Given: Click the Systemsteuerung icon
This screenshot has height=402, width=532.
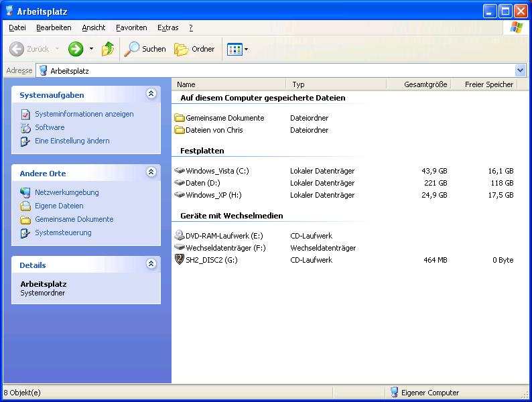Looking at the screenshot, I should [25, 233].
